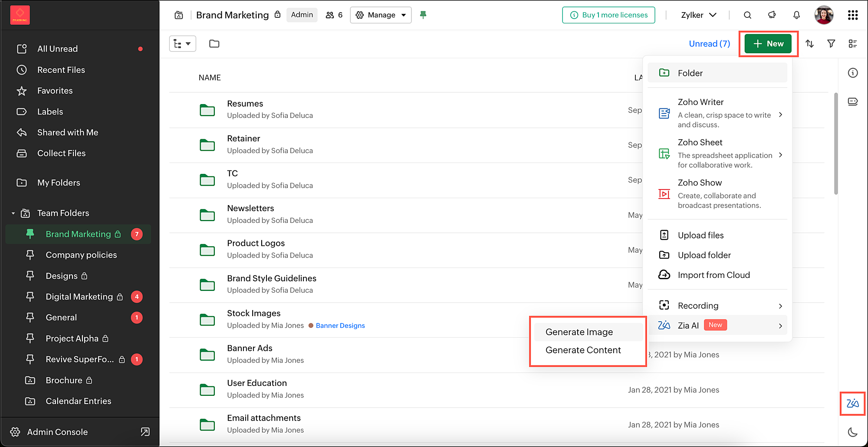Open the Manage dropdown

pyautogui.click(x=381, y=15)
